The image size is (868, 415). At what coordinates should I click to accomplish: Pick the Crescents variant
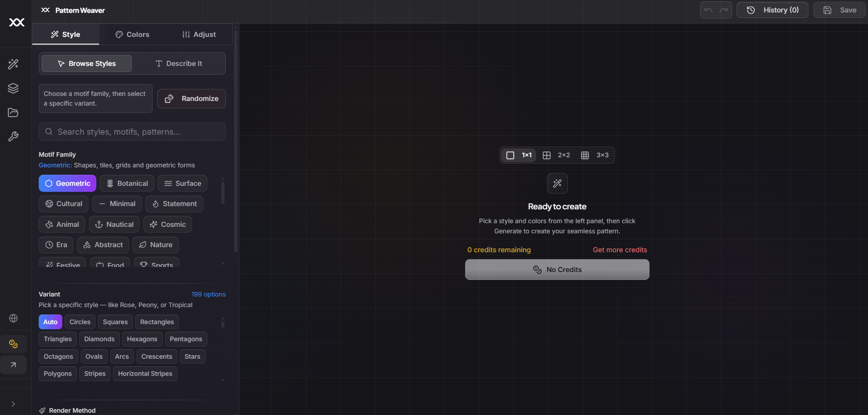tap(157, 356)
